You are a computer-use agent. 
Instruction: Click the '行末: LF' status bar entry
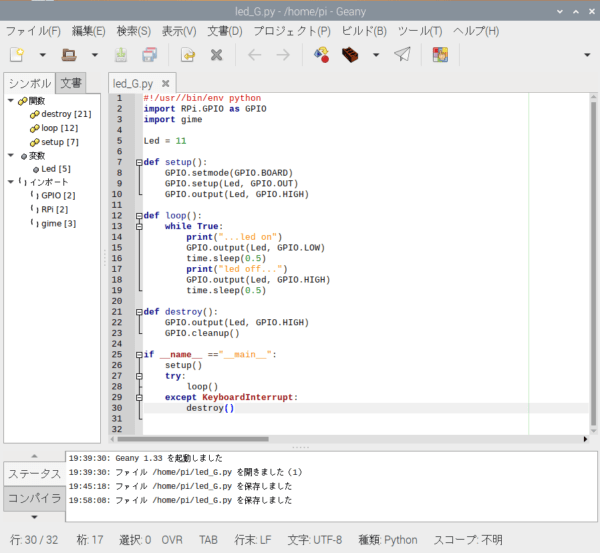tap(253, 540)
